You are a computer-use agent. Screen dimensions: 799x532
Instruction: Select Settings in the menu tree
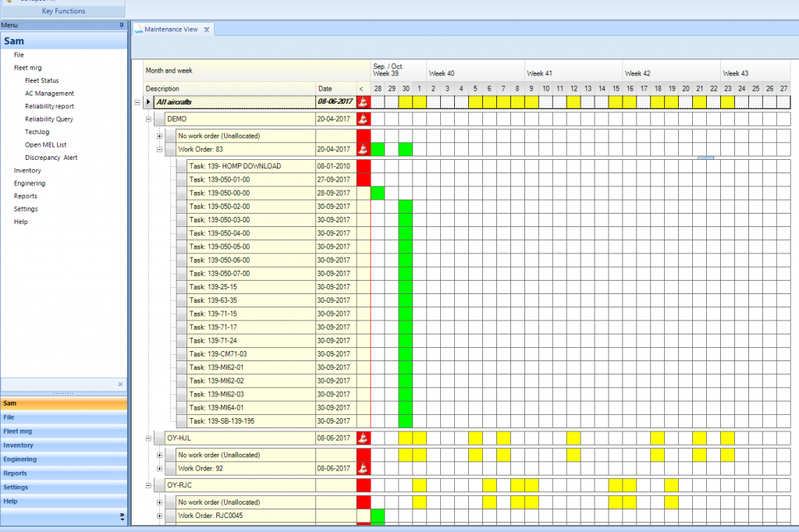[x=26, y=209]
